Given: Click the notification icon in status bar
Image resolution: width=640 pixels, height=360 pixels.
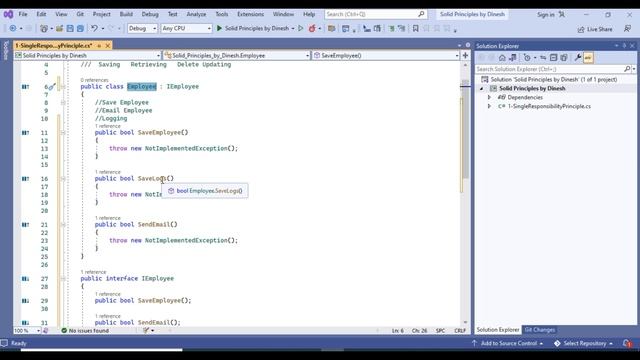Looking at the screenshot, I should click(627, 343).
